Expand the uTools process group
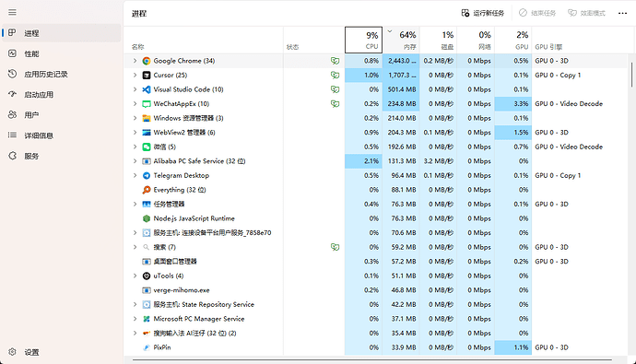 (x=135, y=276)
